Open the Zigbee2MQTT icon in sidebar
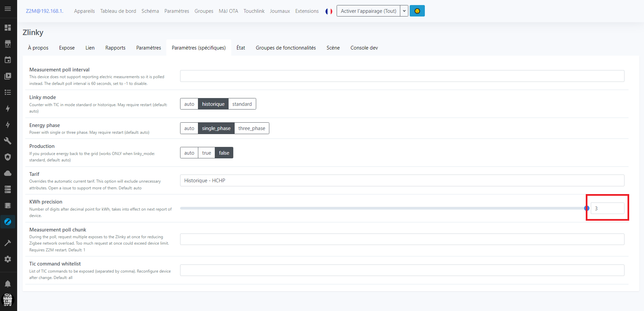Screen dimensions: 644x311 (8, 222)
